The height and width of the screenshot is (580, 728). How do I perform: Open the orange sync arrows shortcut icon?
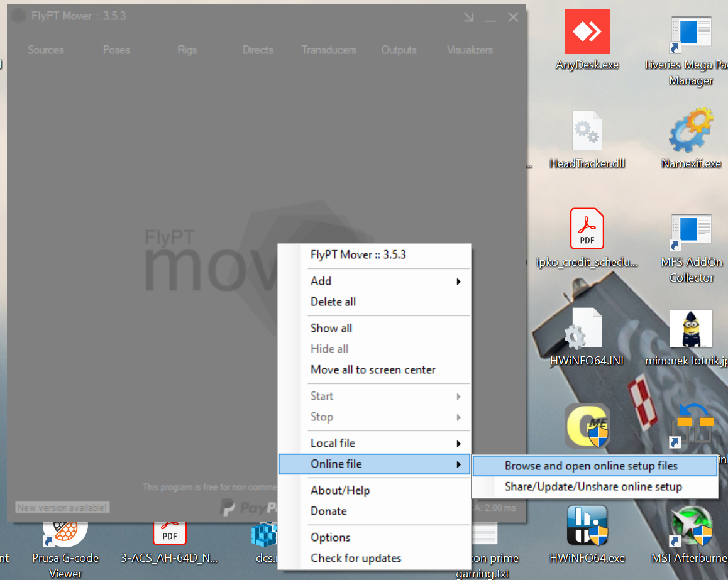(692, 425)
